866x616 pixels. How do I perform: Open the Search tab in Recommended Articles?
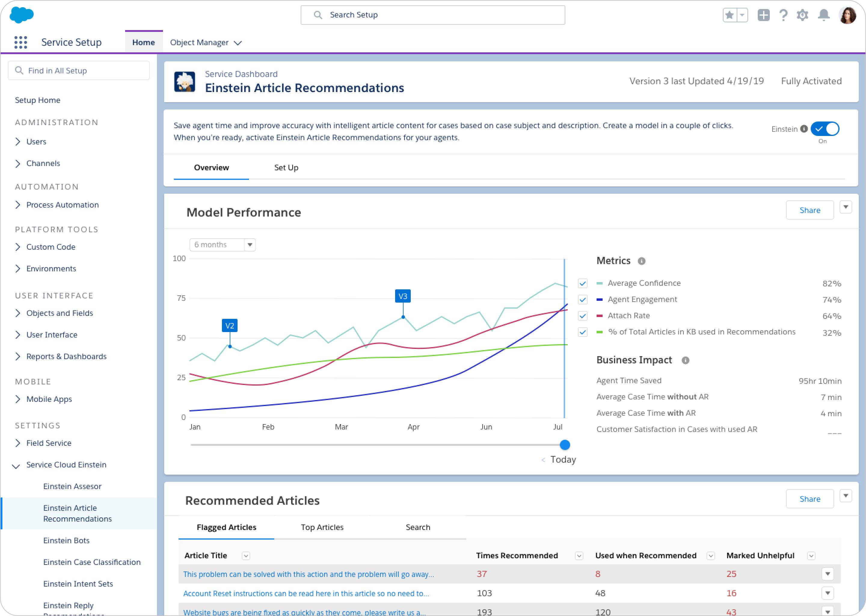click(418, 527)
